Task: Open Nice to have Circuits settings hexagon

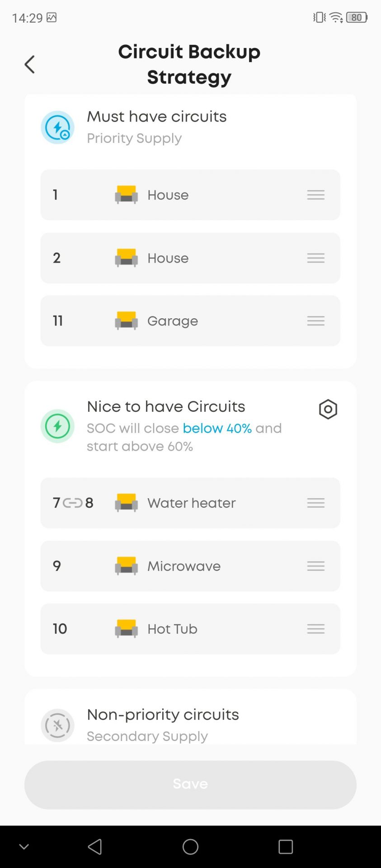Action: pos(328,410)
